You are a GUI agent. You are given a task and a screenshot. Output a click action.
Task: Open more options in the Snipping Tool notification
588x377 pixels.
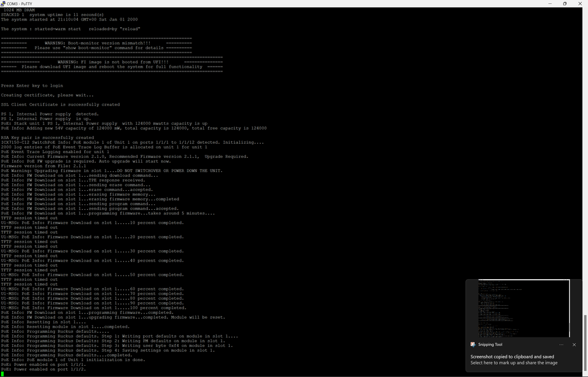(562, 345)
